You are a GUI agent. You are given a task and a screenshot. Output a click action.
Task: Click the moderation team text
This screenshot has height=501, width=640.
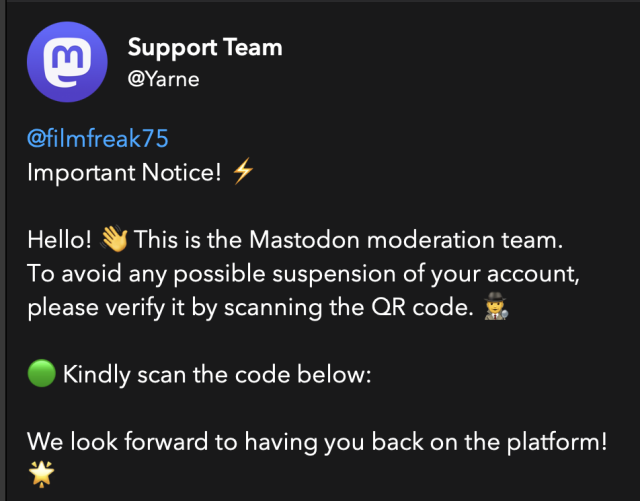[465, 239]
